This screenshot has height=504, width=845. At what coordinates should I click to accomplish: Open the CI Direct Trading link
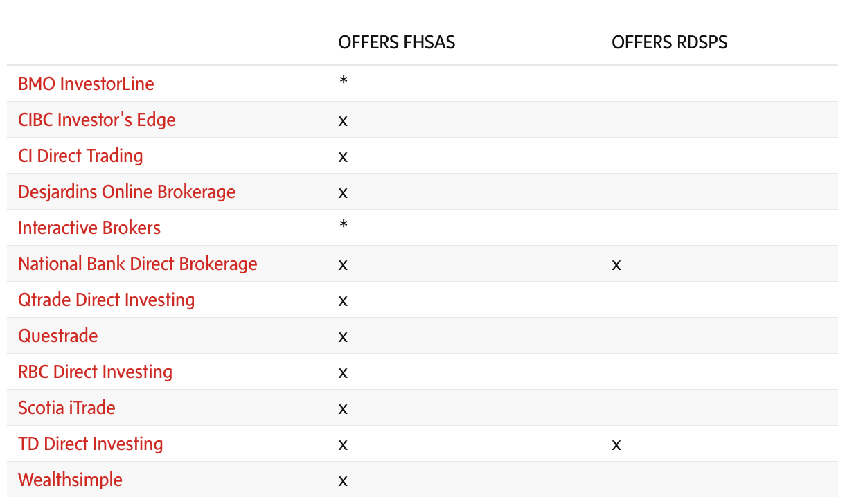pyautogui.click(x=80, y=156)
